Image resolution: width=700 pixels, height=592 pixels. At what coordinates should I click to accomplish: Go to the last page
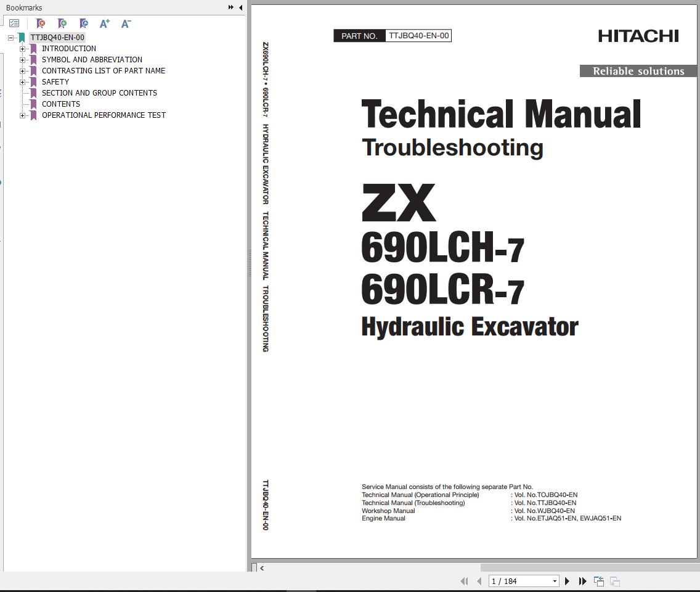582,582
